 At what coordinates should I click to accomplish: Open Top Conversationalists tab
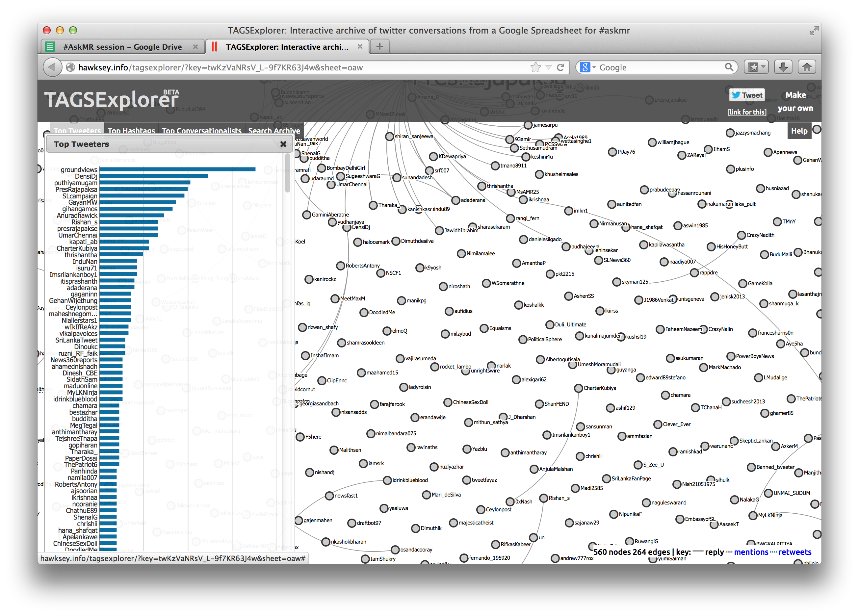[x=201, y=130]
